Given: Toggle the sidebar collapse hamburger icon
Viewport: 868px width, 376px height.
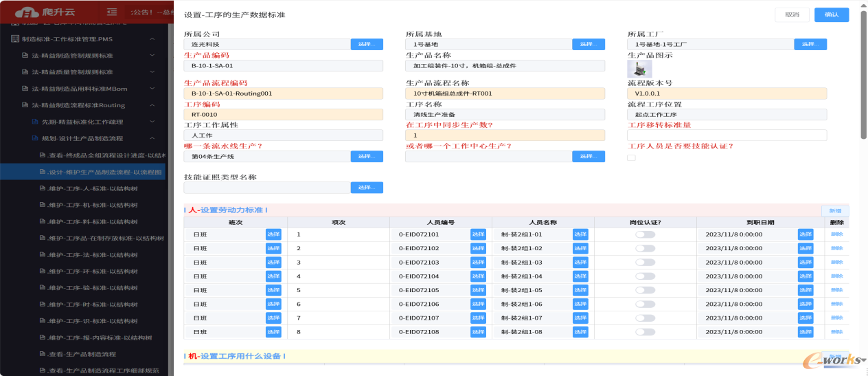Looking at the screenshot, I should click(113, 12).
